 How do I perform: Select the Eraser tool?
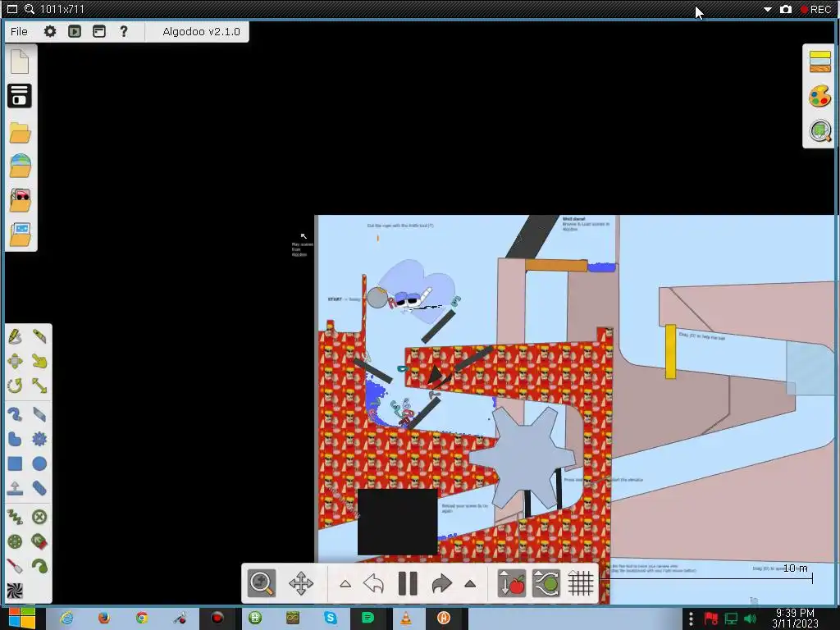click(x=39, y=414)
